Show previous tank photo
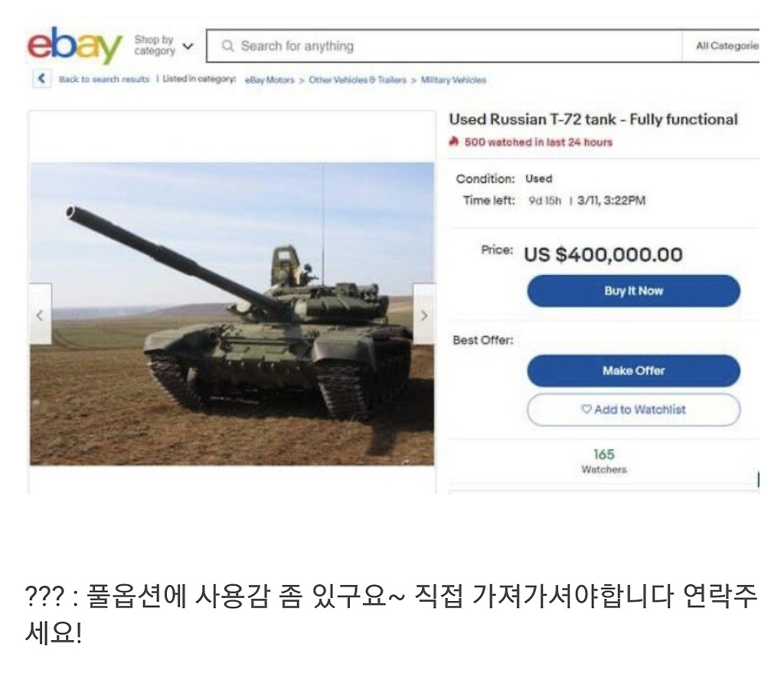Viewport: 784px width, 683px height. [41, 315]
